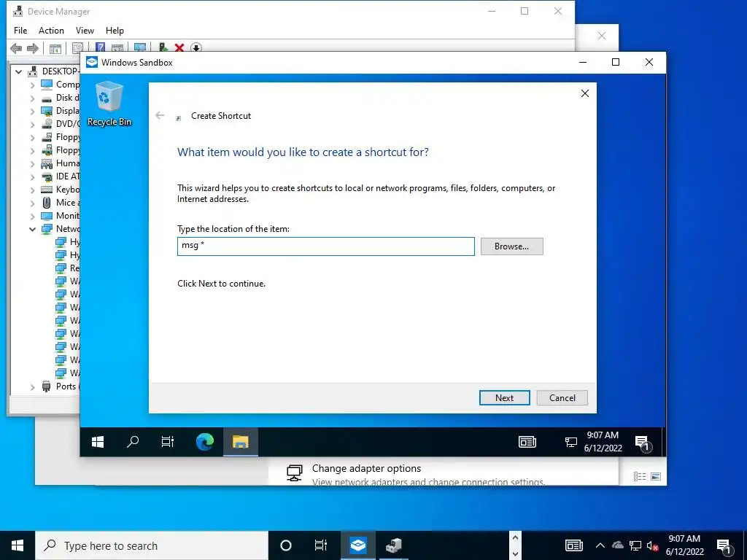The image size is (747, 560).
Task: Click the Update driver down-arrow toolbar icon
Action: 196,47
